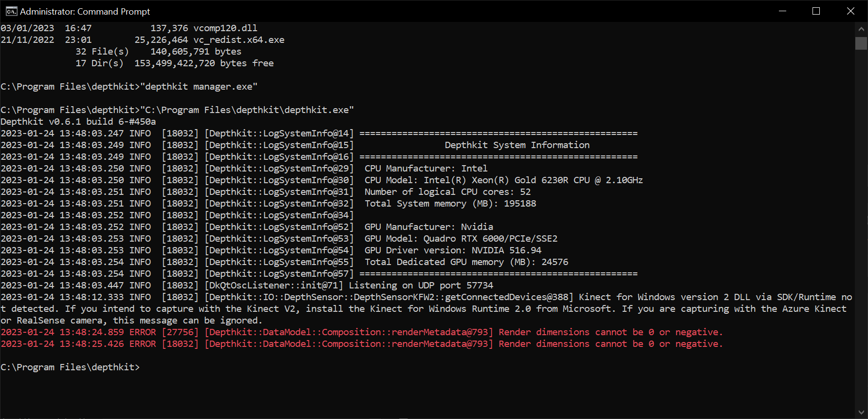Click the "Total System memory (MB): 195188" text
This screenshot has width=868, height=419.
tap(450, 204)
